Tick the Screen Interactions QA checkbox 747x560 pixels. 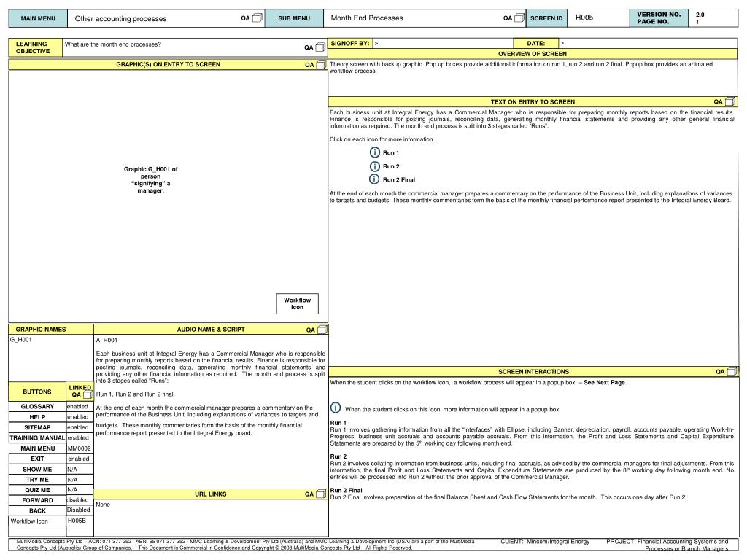click(732, 371)
